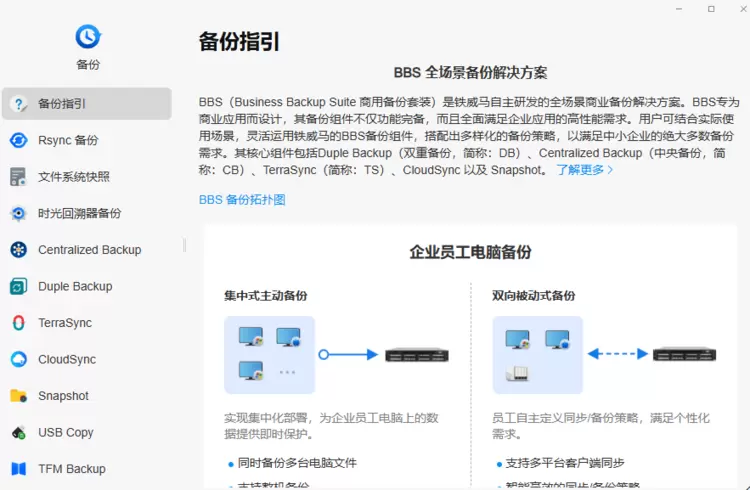This screenshot has height=490, width=750.
Task: Click the TFM Backup icon
Action: tap(18, 469)
